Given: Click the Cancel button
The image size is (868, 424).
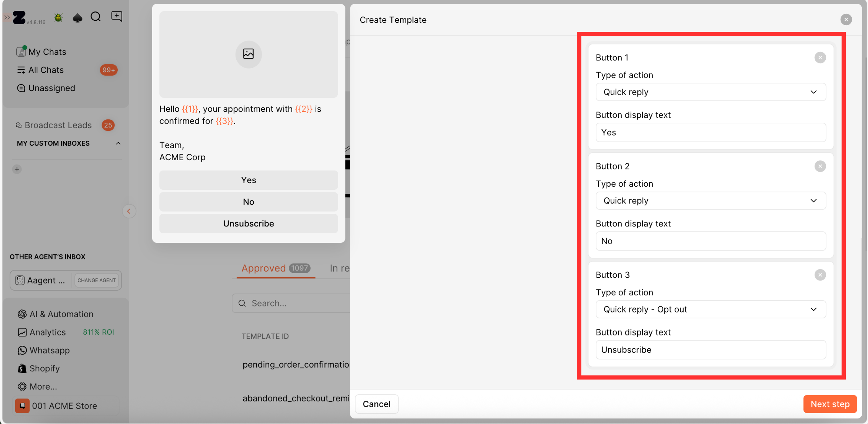Looking at the screenshot, I should point(376,404).
